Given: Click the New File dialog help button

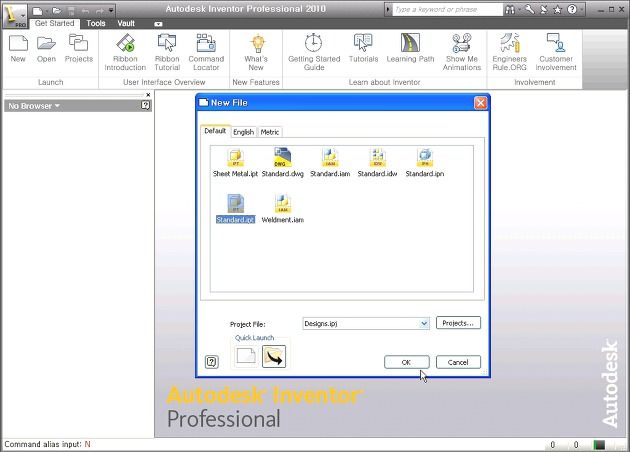Looking at the screenshot, I should 212,362.
